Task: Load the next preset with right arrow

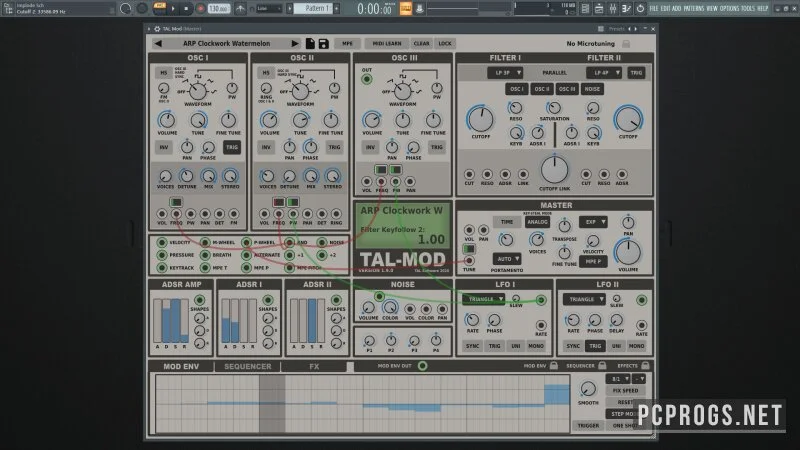Action: [x=295, y=44]
